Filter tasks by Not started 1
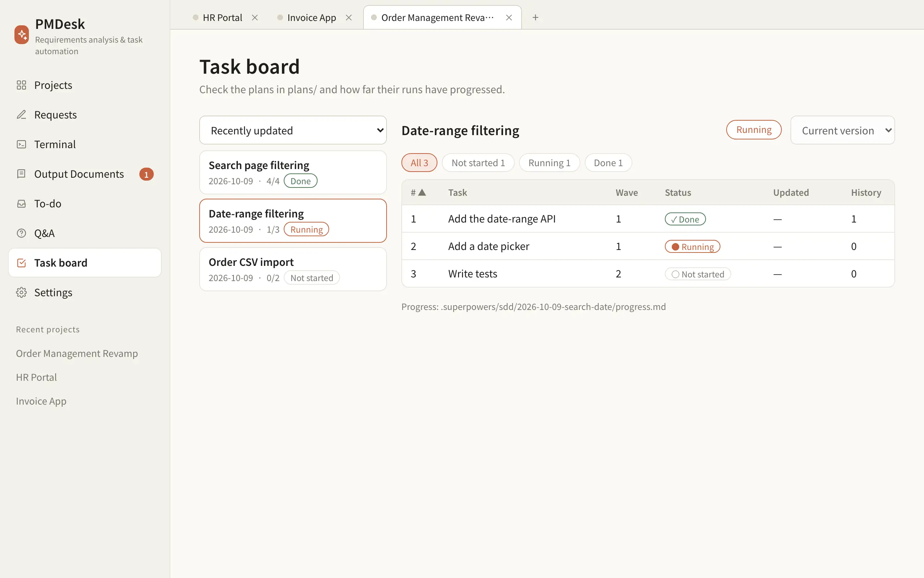 pos(478,163)
